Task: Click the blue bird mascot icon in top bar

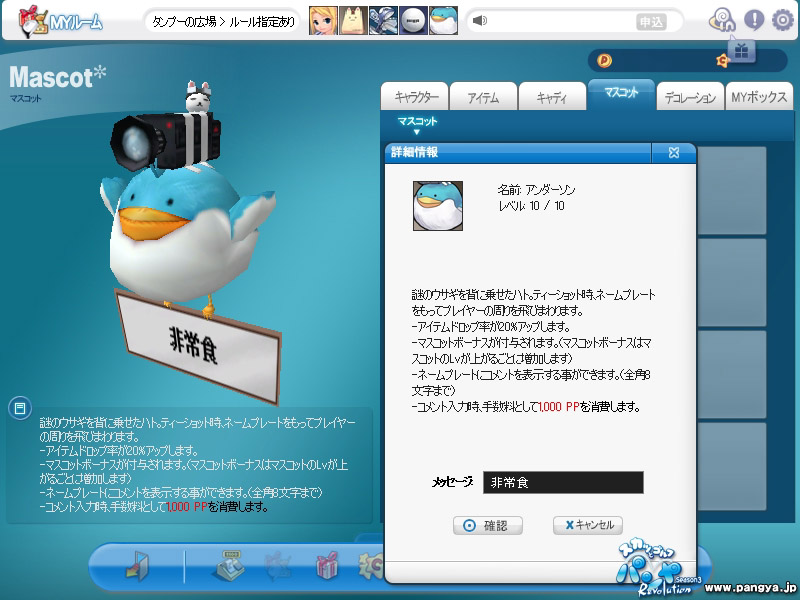Action: click(443, 20)
